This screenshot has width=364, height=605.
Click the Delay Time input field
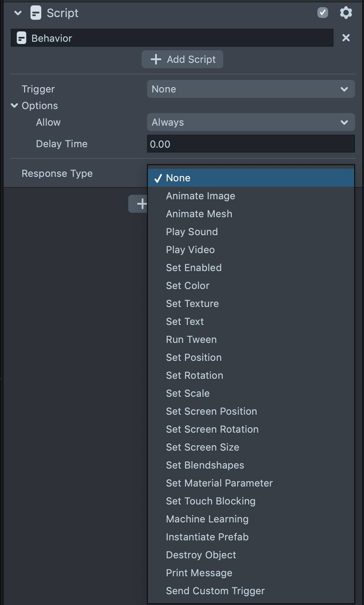[251, 144]
